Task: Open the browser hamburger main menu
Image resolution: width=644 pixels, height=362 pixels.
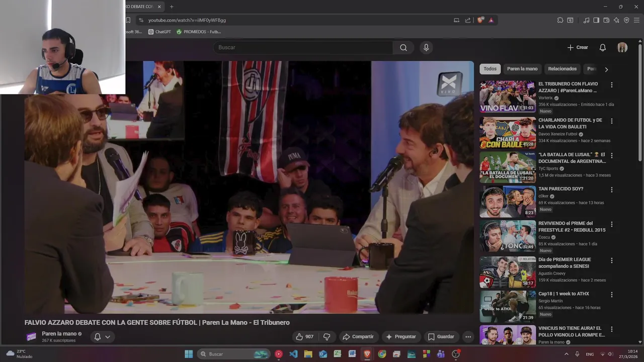Action: tap(636, 20)
